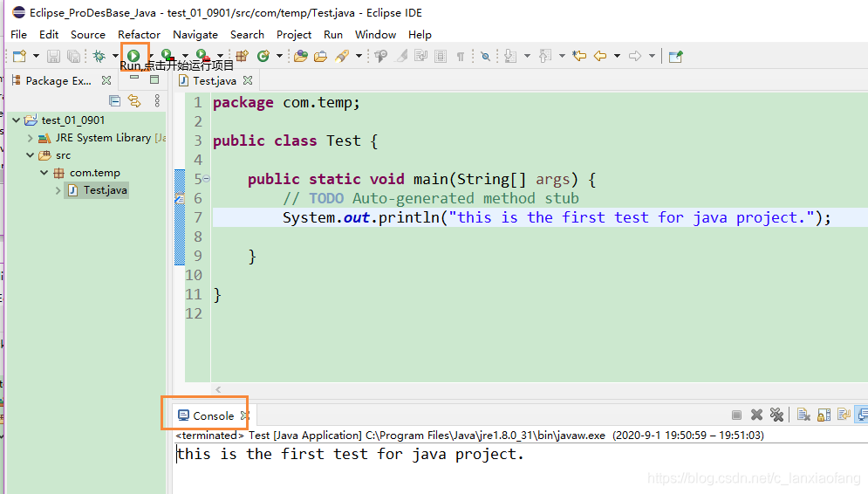Click Collapse All in Package Explorer
The width and height of the screenshot is (868, 494).
tap(114, 101)
